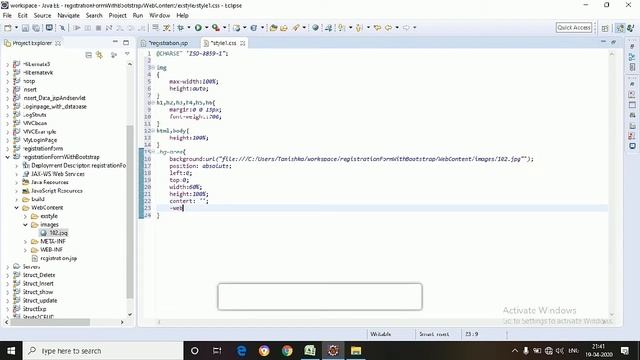Image resolution: width=640 pixels, height=360 pixels.
Task: Click the Save All icon
Action: [x=36, y=28]
